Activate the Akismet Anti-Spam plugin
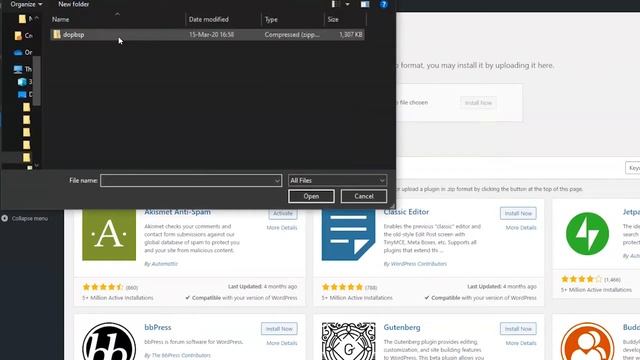This screenshot has height=360, width=640. 283,213
